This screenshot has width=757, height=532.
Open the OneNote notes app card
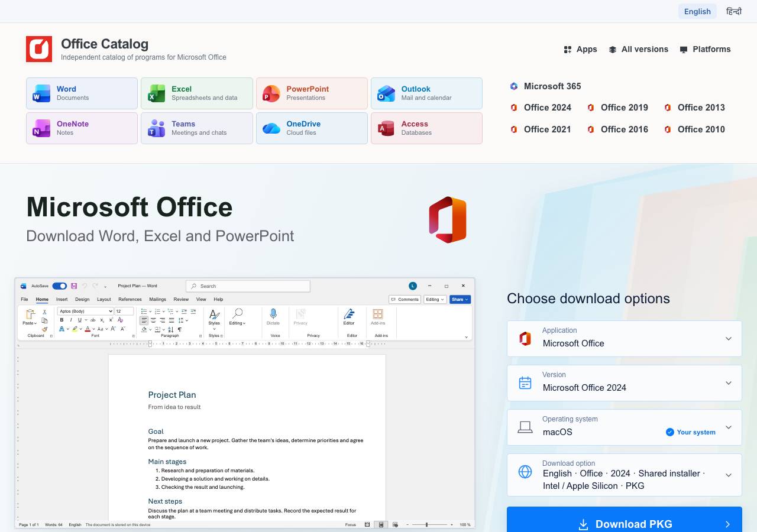point(82,128)
